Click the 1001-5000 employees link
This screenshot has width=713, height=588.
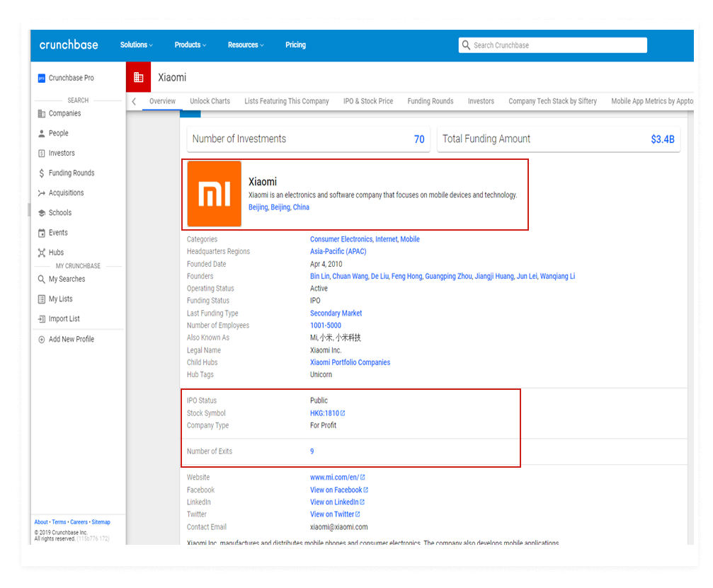click(326, 325)
